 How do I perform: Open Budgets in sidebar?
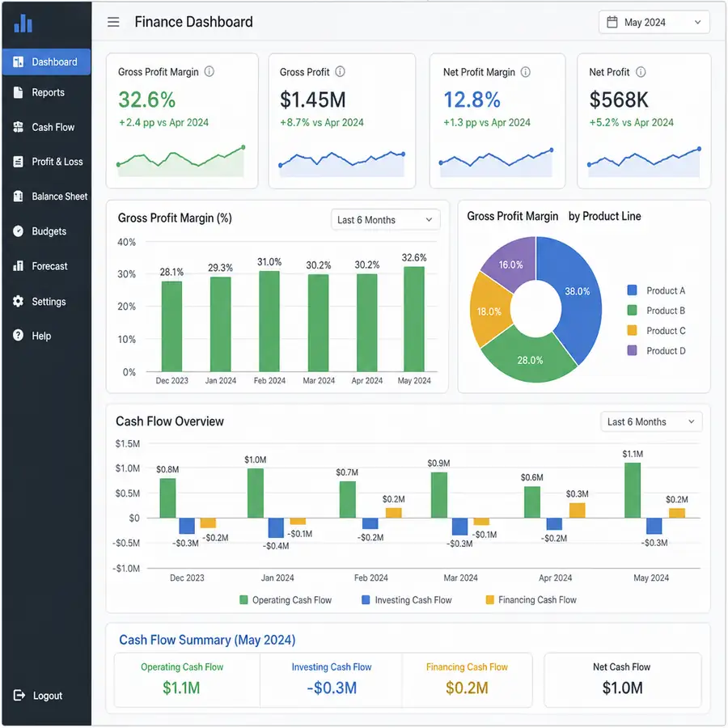point(46,231)
